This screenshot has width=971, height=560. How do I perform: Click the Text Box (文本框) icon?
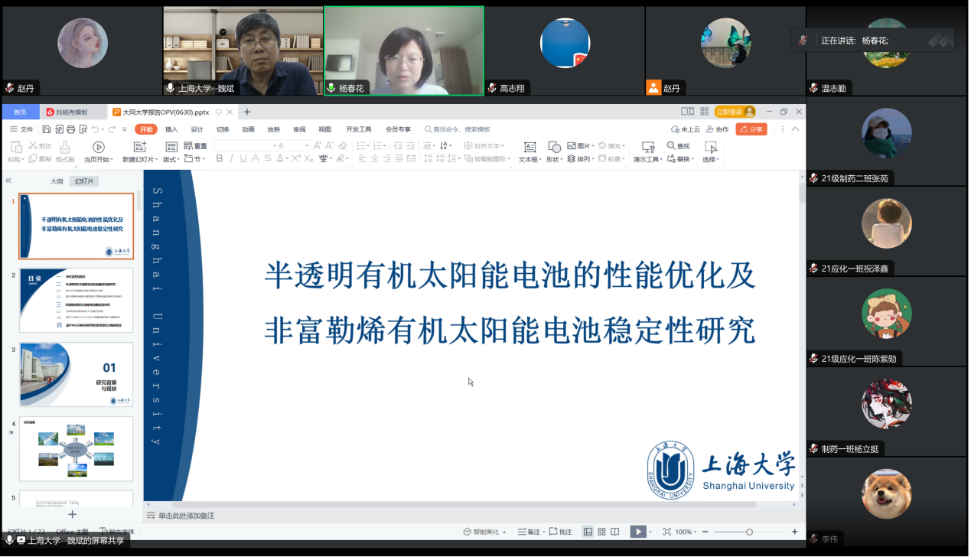pos(529,147)
